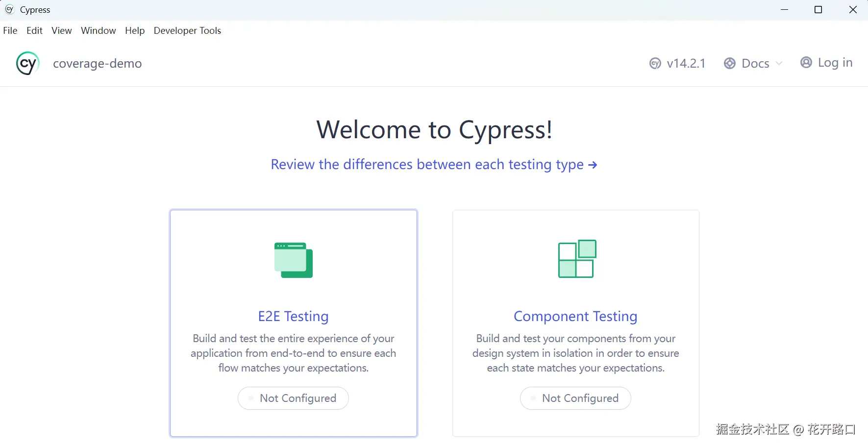Click the Component Testing grid icon

pos(577,259)
